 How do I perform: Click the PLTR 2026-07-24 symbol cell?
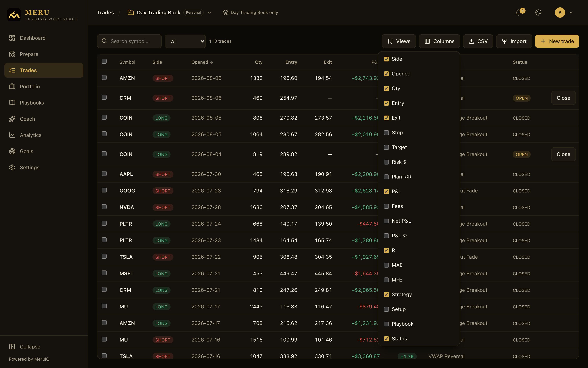(126, 224)
